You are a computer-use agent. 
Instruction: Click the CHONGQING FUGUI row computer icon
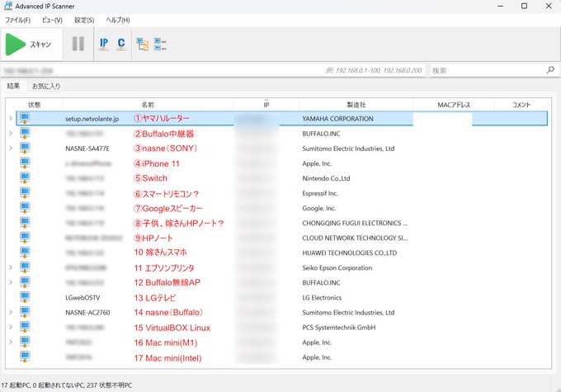[x=25, y=223]
